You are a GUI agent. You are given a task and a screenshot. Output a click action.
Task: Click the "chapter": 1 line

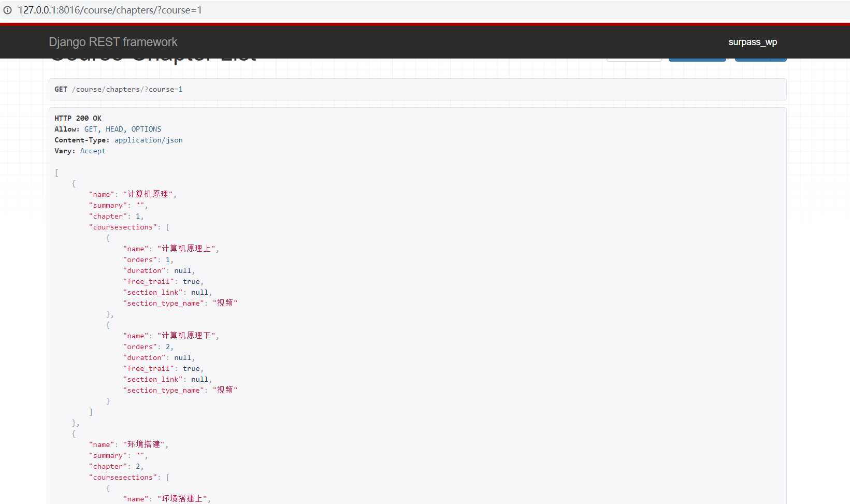coord(117,216)
